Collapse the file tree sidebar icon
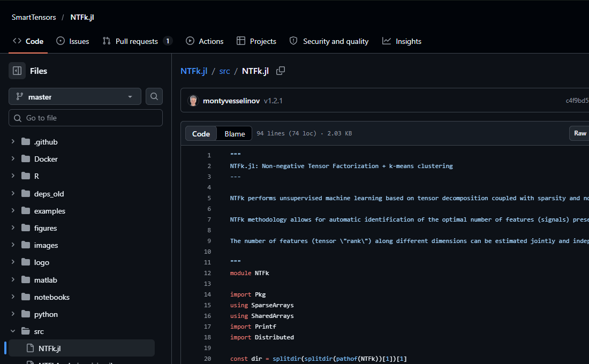 [x=17, y=71]
